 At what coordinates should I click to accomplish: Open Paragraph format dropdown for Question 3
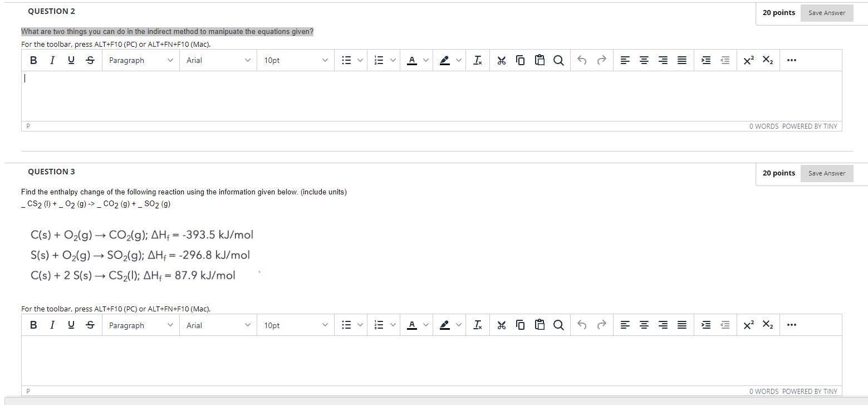click(141, 325)
